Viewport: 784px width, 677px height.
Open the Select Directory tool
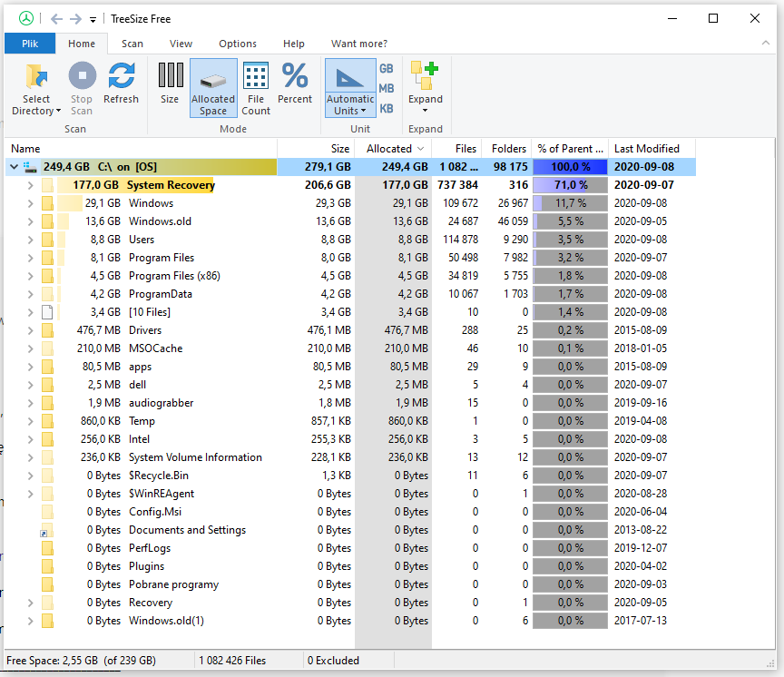point(36,89)
